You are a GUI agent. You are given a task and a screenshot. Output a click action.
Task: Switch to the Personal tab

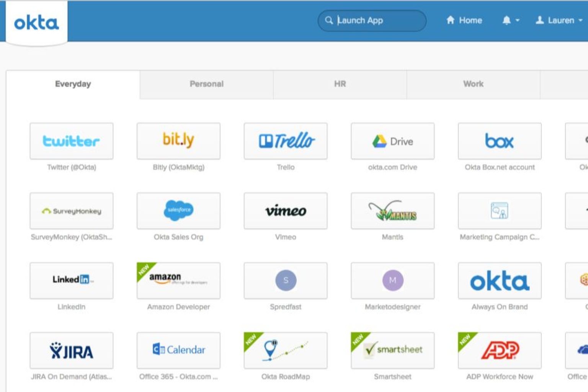(x=206, y=84)
